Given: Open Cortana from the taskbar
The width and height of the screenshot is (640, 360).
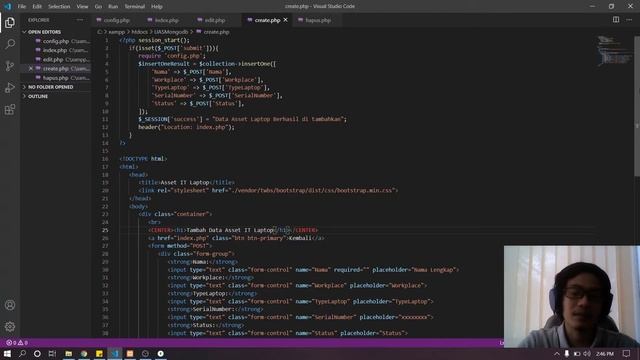Looking at the screenshot, I should tap(37, 353).
